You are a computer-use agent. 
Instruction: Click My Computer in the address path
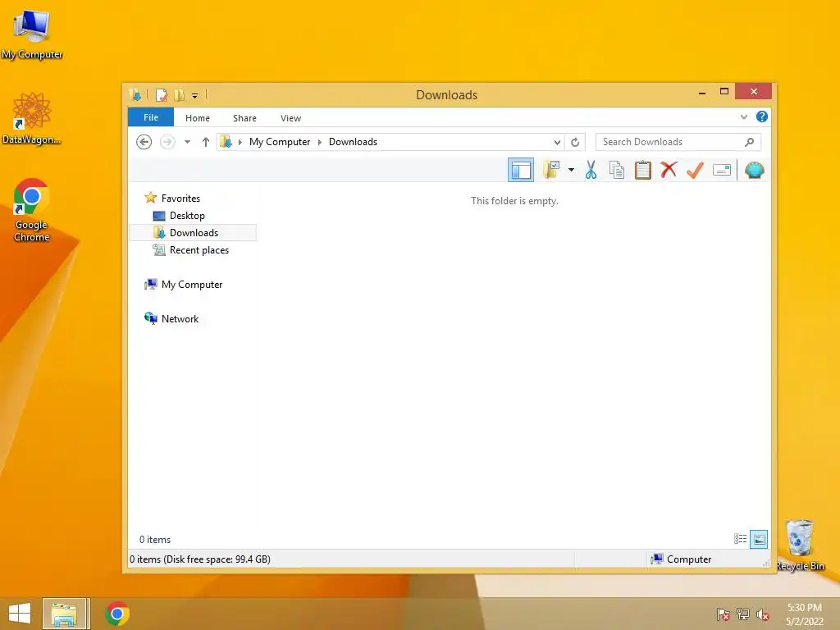click(280, 142)
